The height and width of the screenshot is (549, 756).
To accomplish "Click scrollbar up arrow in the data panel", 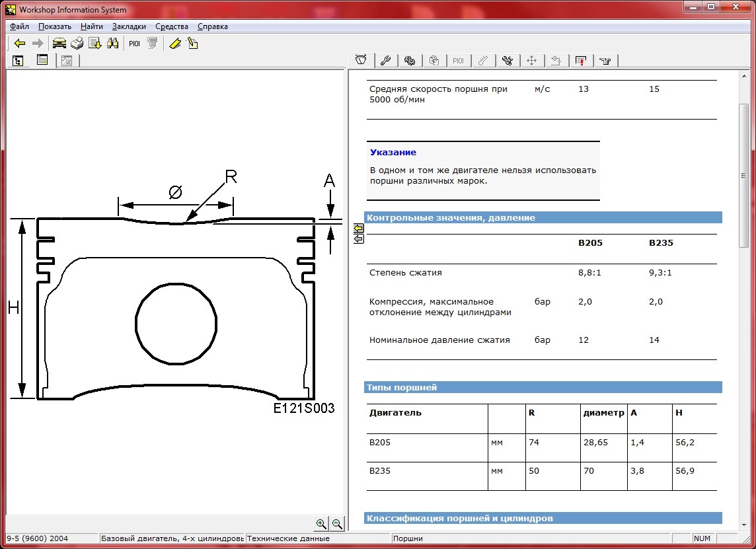I will click(743, 76).
